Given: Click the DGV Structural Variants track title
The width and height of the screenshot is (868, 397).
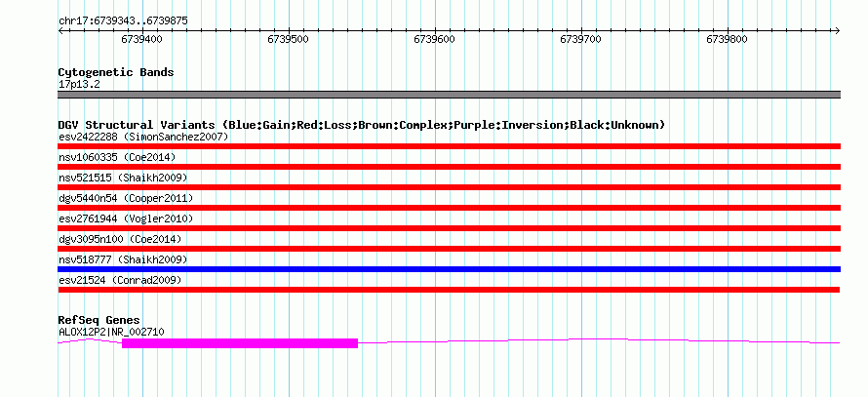Looking at the screenshot, I should coord(362,125).
